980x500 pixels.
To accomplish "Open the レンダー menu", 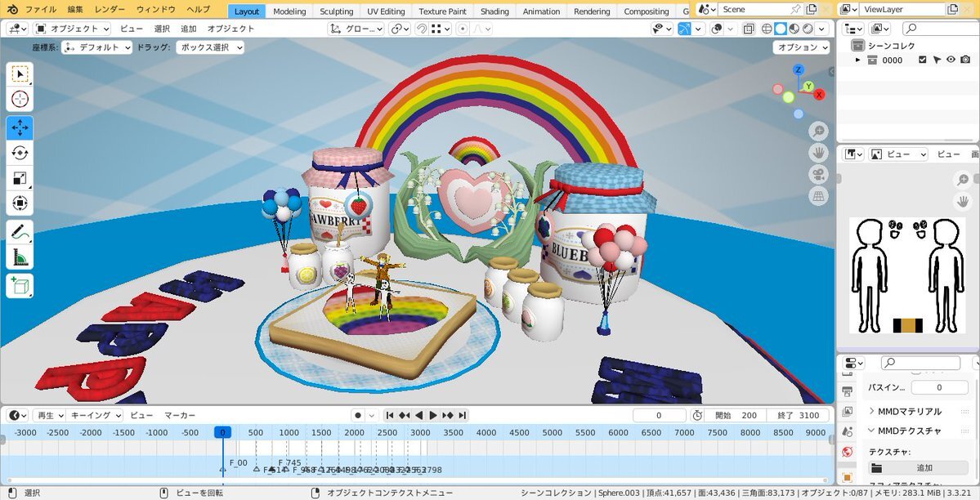I will (110, 9).
